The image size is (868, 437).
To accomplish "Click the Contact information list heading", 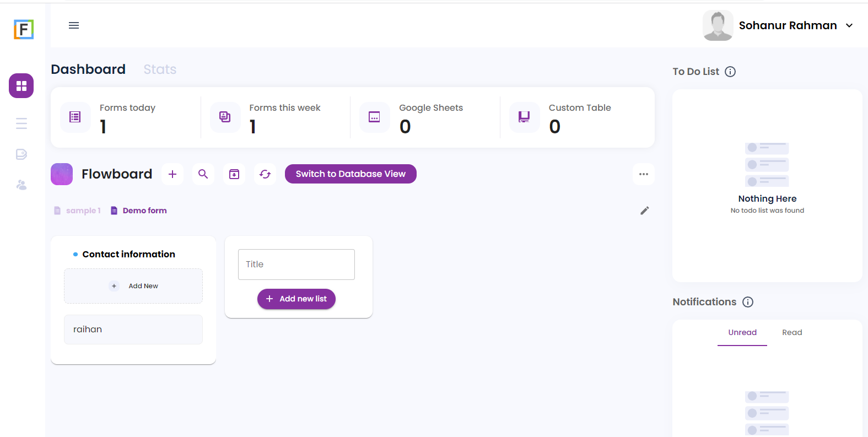I will [x=129, y=254].
